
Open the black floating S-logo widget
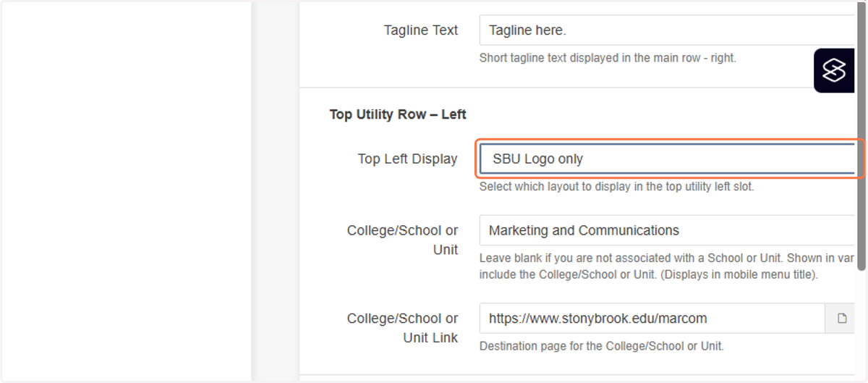click(834, 70)
